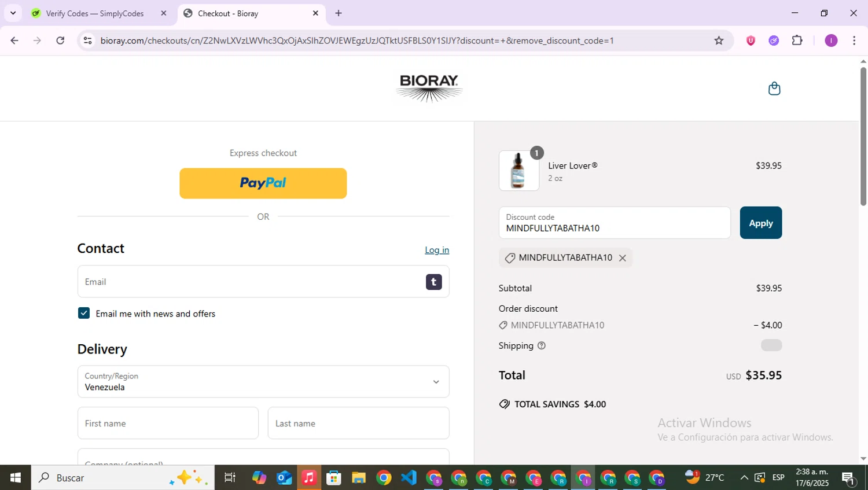The height and width of the screenshot is (490, 868).
Task: Open the Music app in taskbar
Action: coord(309,478)
